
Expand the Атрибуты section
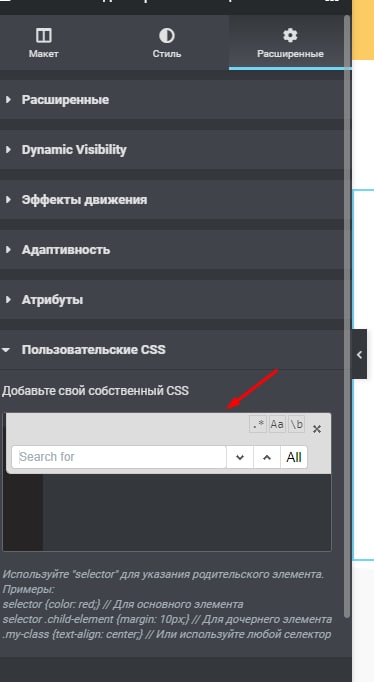172,300
